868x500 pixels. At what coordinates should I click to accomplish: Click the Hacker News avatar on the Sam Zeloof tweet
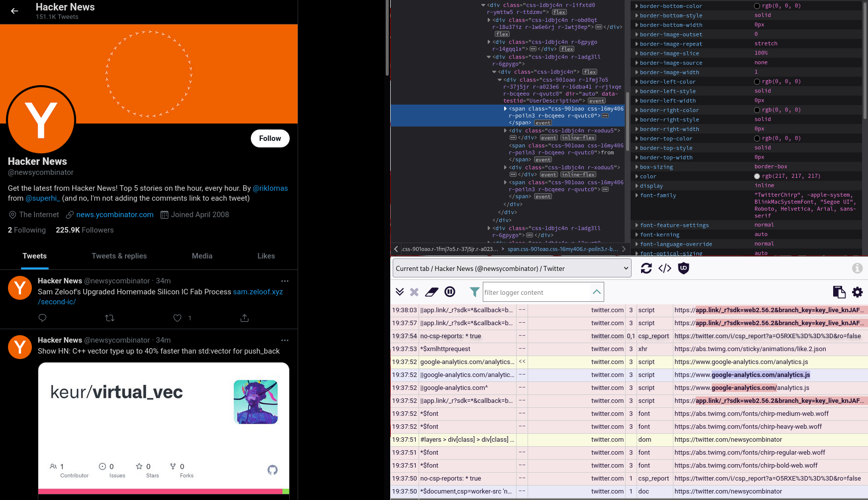pos(20,288)
